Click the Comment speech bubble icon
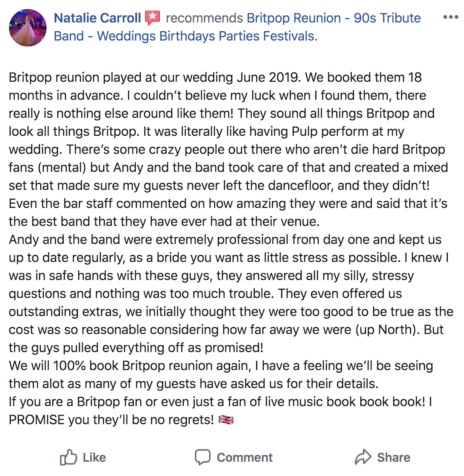The height and width of the screenshot is (476, 464). tap(203, 457)
